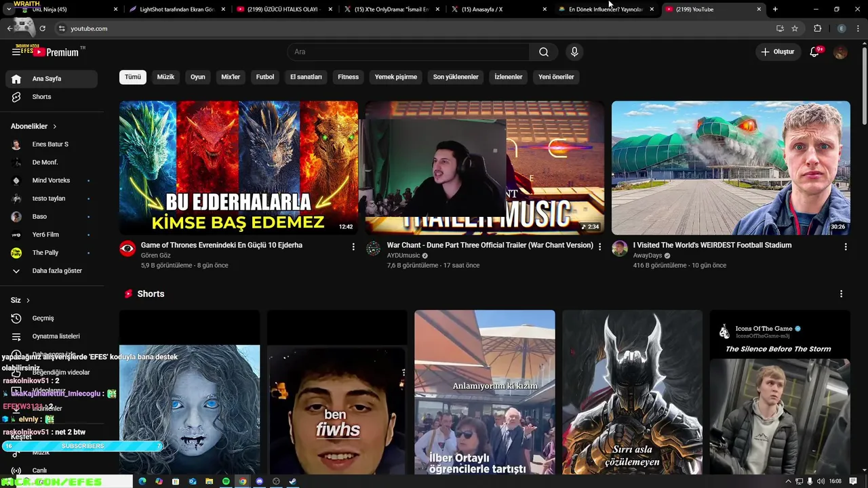
Task: Open the dragons video thumbnail
Action: (x=239, y=168)
